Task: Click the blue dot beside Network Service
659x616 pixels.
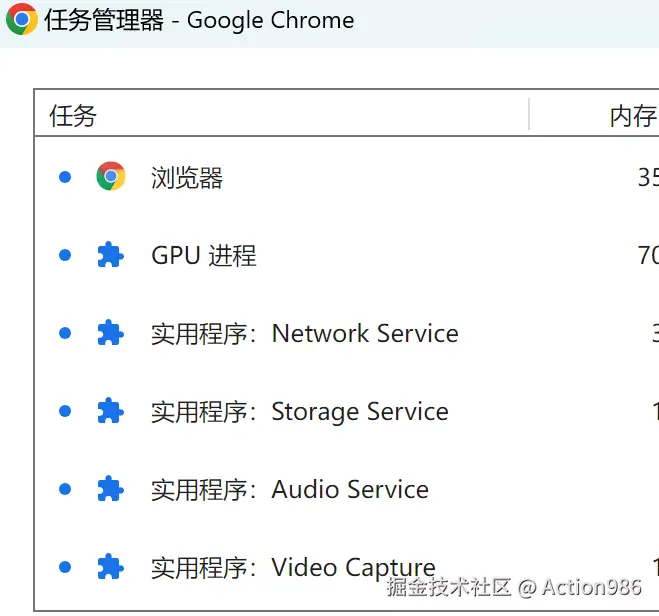Action: (x=65, y=333)
